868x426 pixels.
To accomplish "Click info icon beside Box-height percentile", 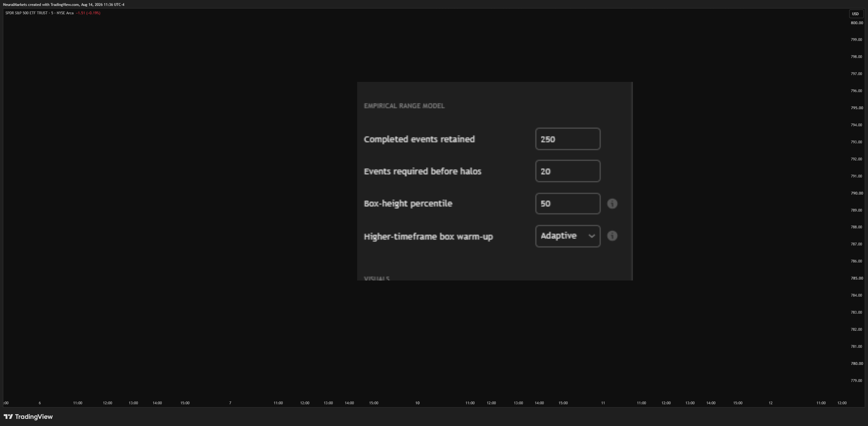I will pos(612,204).
